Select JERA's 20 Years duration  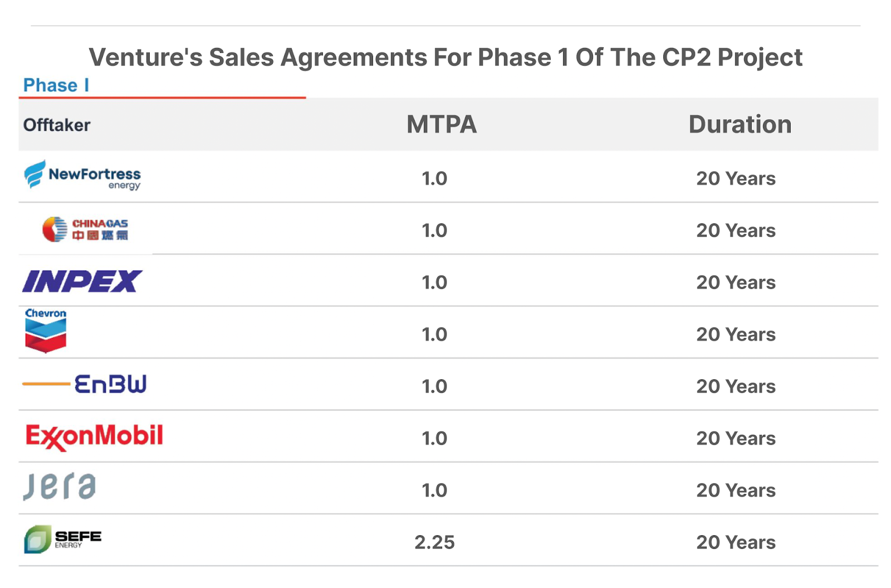tap(736, 490)
